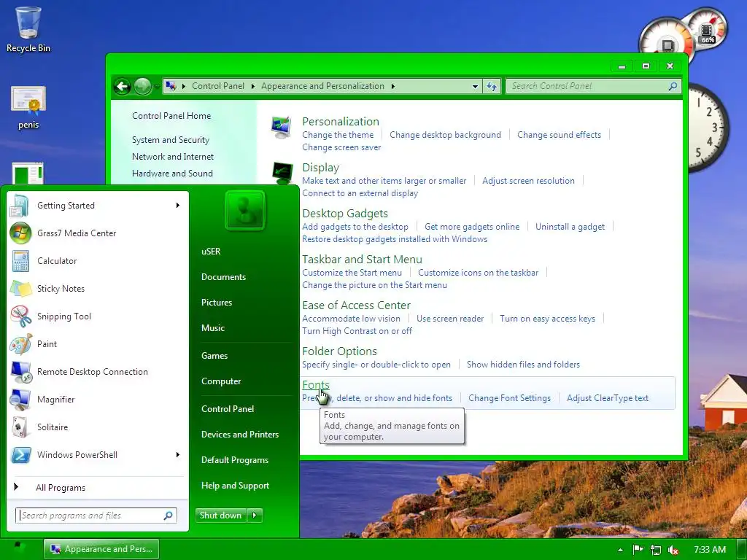Viewport: 747px width, 560px height.
Task: Click the network tray icon
Action: (x=656, y=550)
